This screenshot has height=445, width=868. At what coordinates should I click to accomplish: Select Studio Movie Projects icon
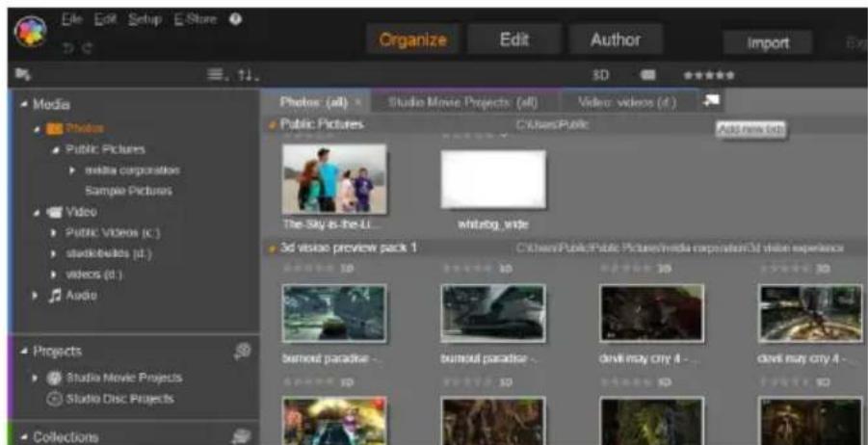[x=54, y=379]
